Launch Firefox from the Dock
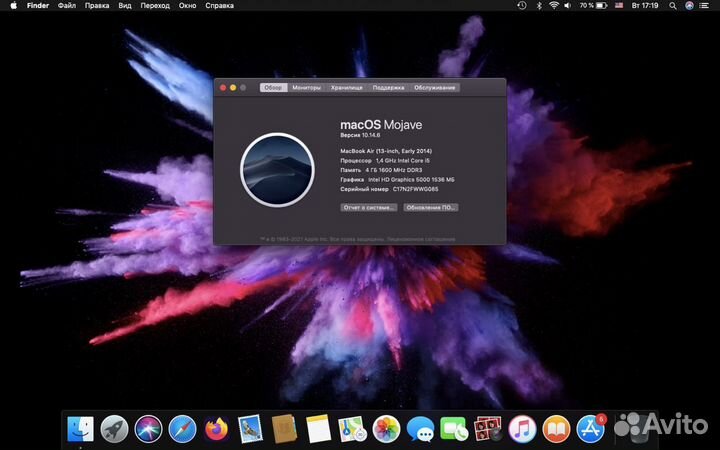This screenshot has height=450, width=720. click(216, 429)
